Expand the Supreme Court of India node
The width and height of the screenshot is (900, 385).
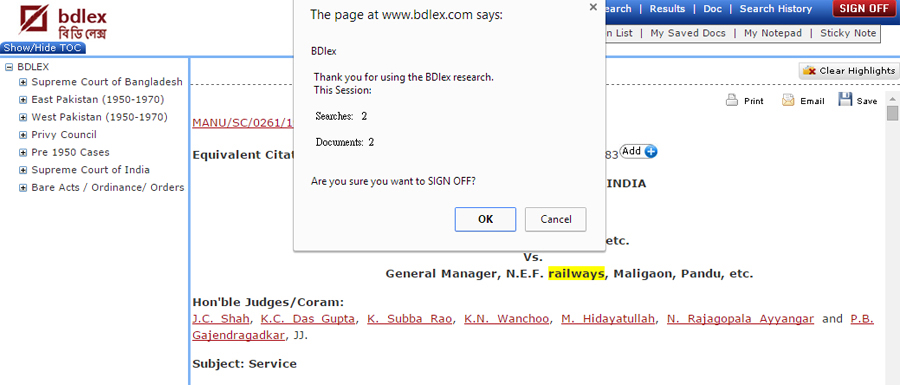[x=23, y=170]
